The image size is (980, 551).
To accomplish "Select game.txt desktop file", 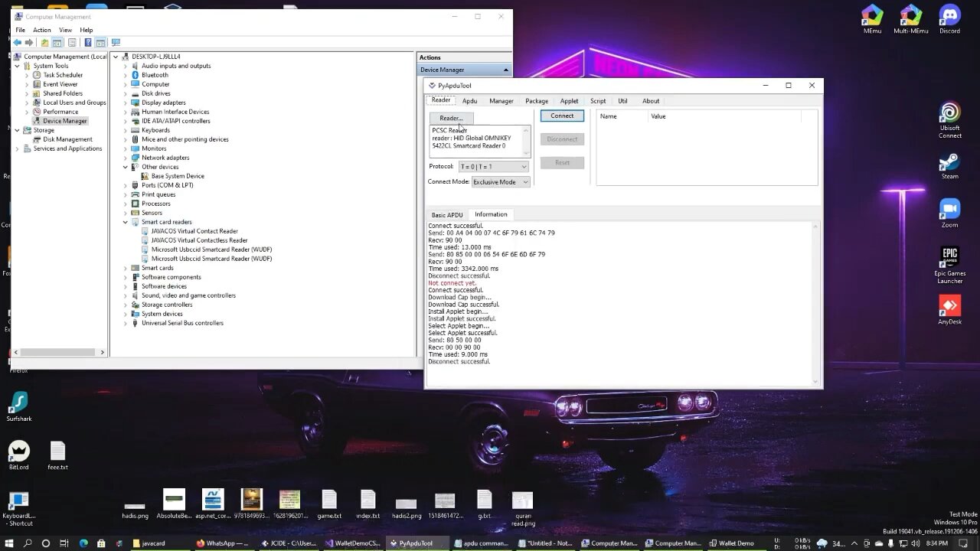I will pos(329,504).
